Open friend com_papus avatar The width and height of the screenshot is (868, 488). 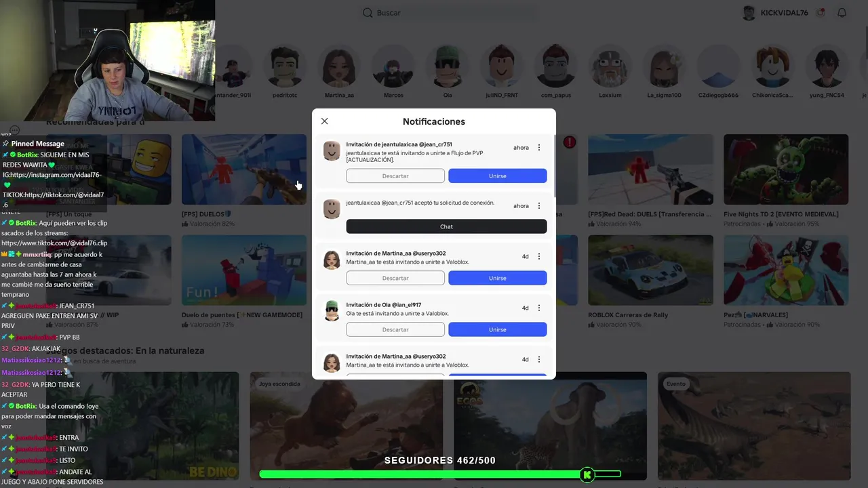pos(556,66)
